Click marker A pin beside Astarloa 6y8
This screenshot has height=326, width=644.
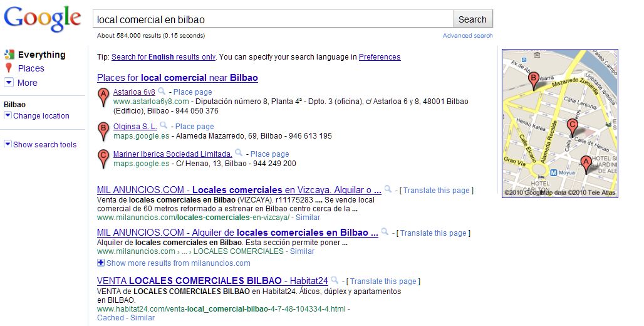coord(103,98)
